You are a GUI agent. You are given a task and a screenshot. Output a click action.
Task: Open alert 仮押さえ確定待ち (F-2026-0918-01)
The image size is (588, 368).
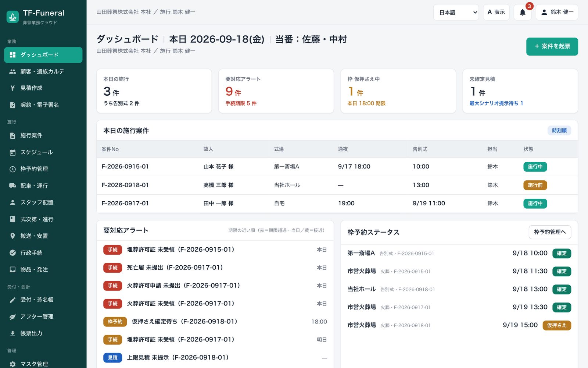[x=215, y=322]
